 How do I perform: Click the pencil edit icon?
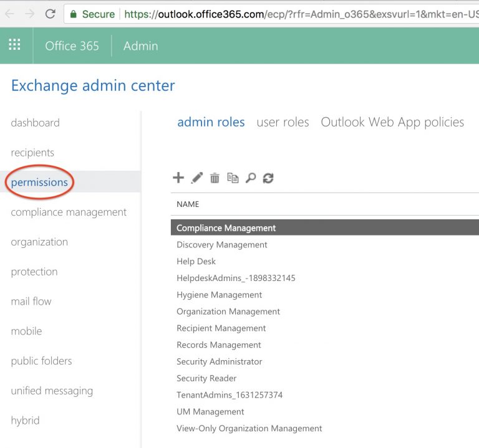[196, 178]
